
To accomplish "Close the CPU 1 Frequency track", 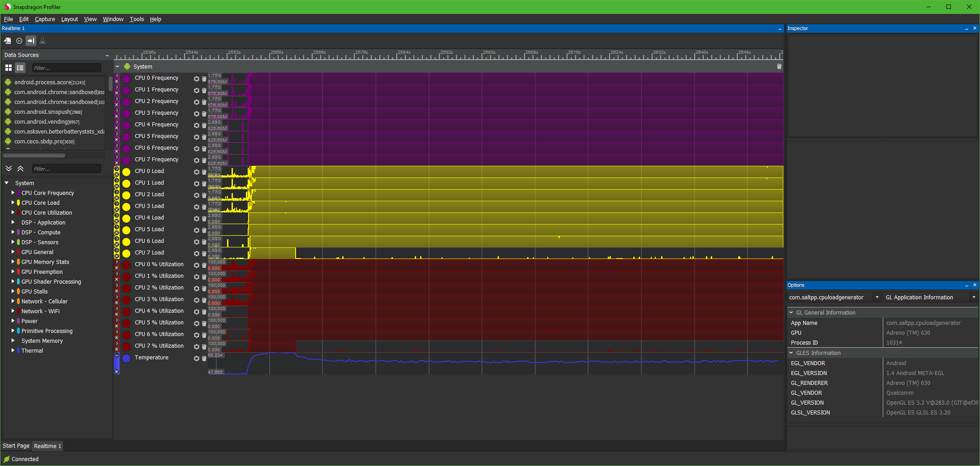I will point(117,93).
